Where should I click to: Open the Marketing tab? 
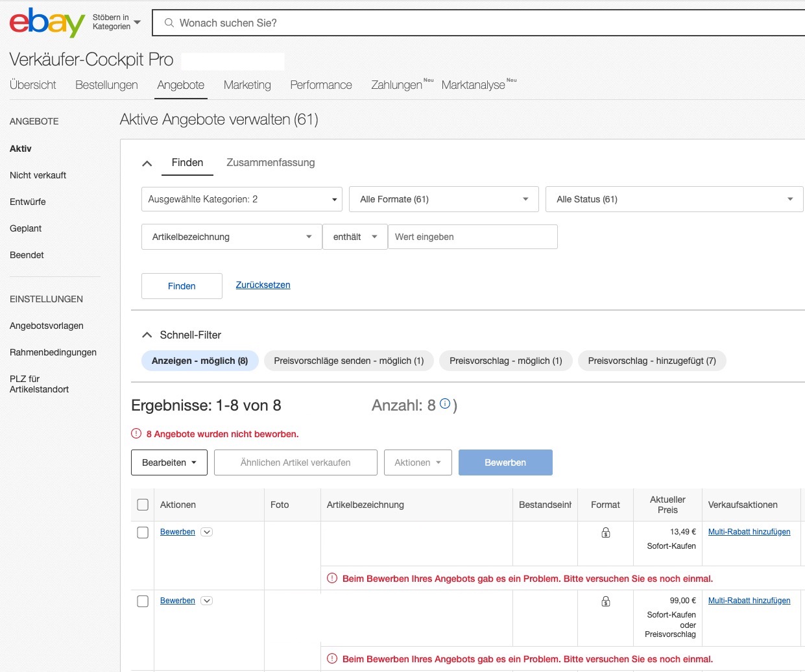pyautogui.click(x=247, y=85)
